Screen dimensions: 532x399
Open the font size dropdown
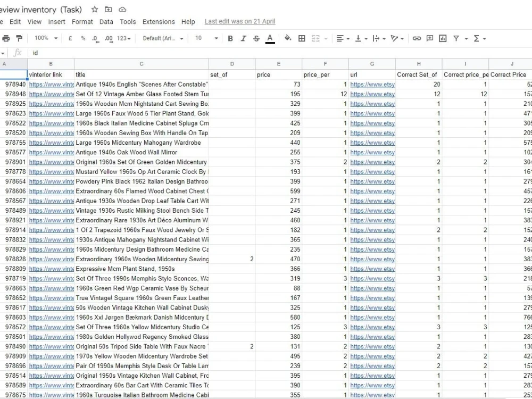206,38
